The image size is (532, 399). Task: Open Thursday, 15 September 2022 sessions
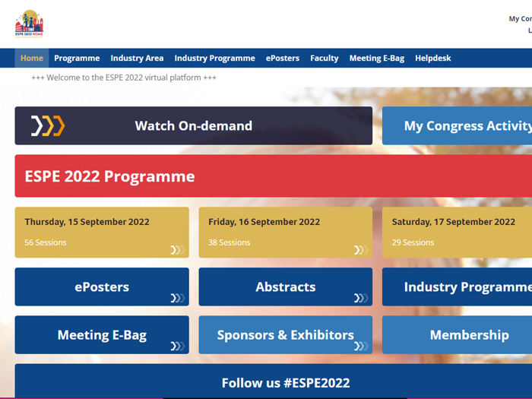(x=102, y=233)
